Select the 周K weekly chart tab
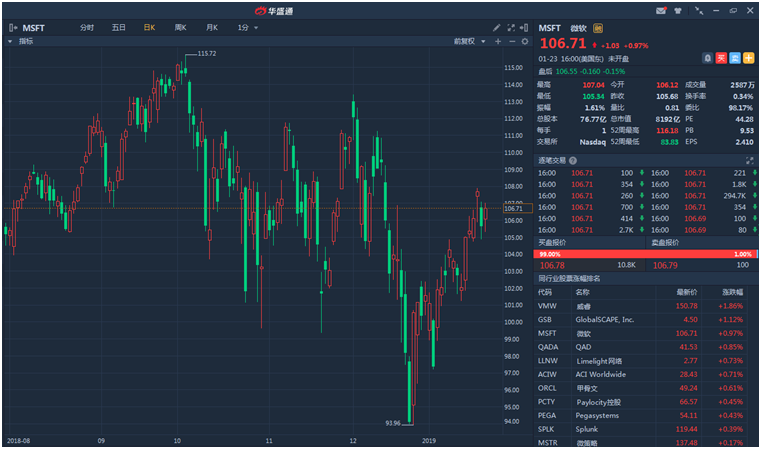 click(180, 28)
